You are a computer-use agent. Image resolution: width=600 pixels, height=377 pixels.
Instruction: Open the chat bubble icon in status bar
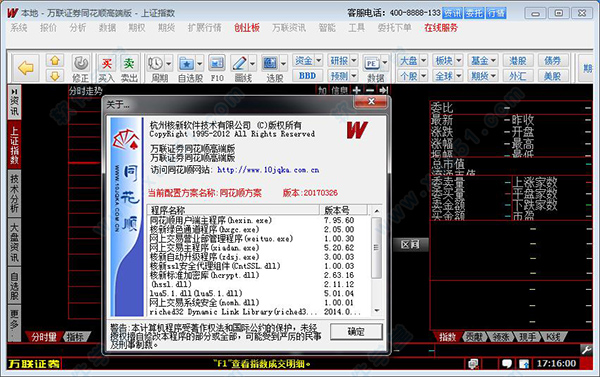[507, 363]
